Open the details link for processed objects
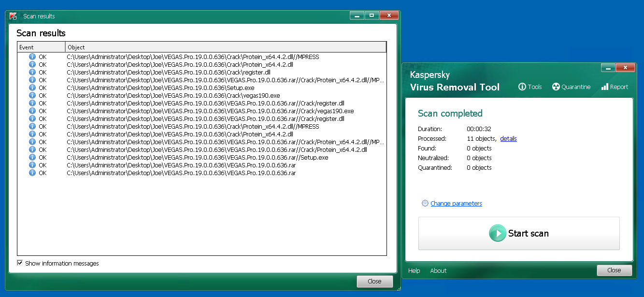This screenshot has height=297, width=644. [508, 139]
